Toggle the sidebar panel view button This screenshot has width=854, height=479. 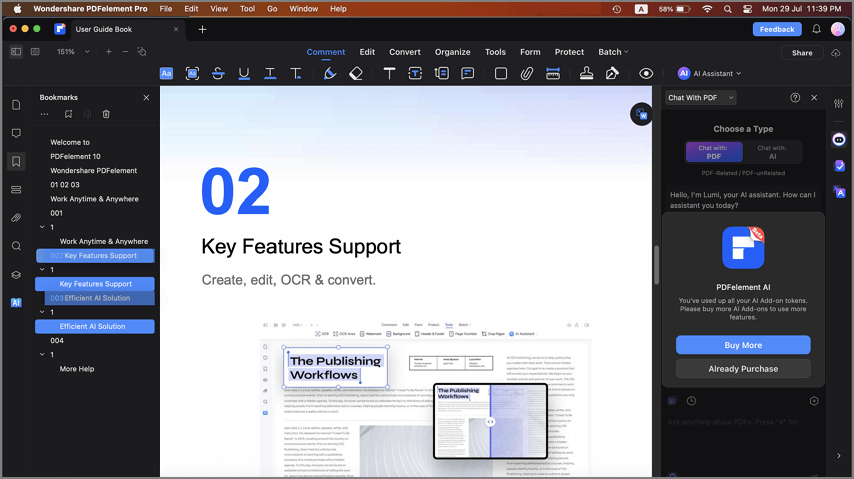(x=16, y=52)
